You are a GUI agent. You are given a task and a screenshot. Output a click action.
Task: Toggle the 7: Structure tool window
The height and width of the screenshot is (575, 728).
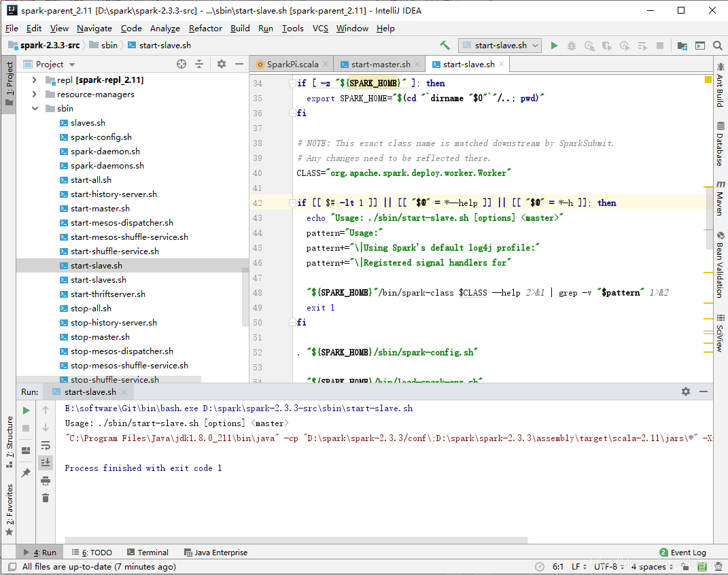tap(10, 442)
